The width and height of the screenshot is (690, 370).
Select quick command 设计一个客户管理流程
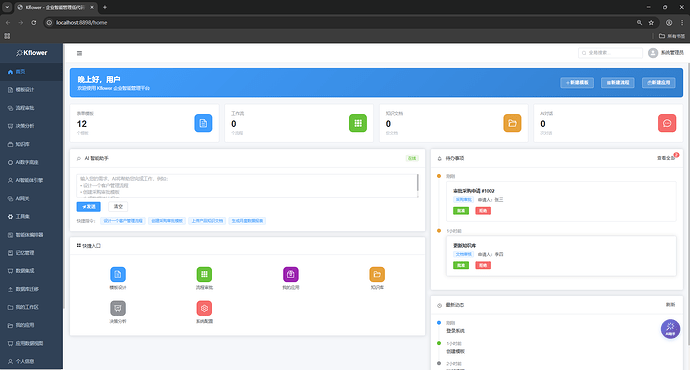(123, 221)
